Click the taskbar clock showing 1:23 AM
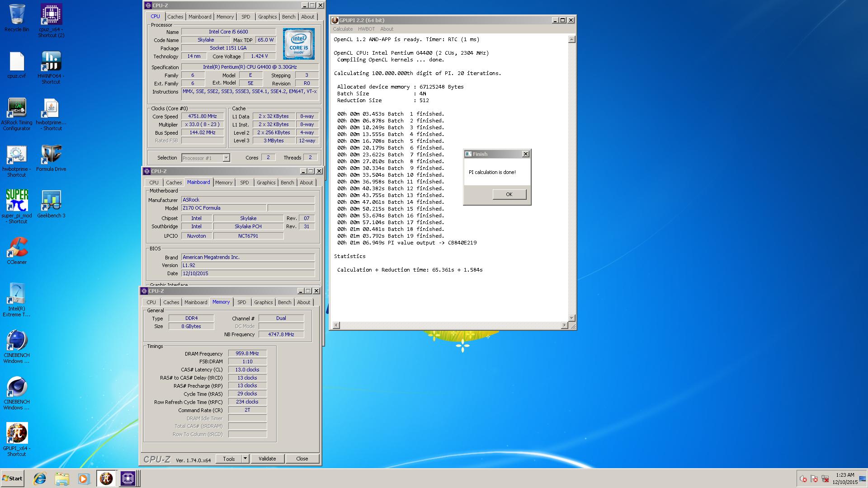The image size is (868, 488). [x=844, y=479]
